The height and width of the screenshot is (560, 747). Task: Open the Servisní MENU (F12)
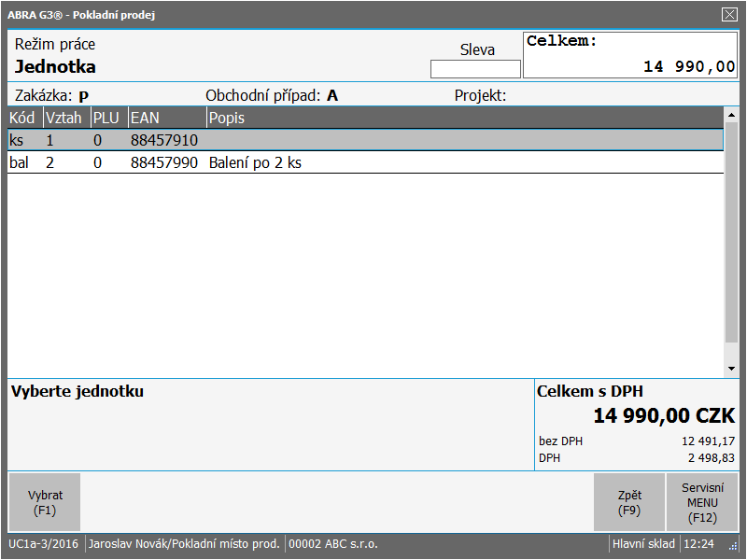click(702, 502)
